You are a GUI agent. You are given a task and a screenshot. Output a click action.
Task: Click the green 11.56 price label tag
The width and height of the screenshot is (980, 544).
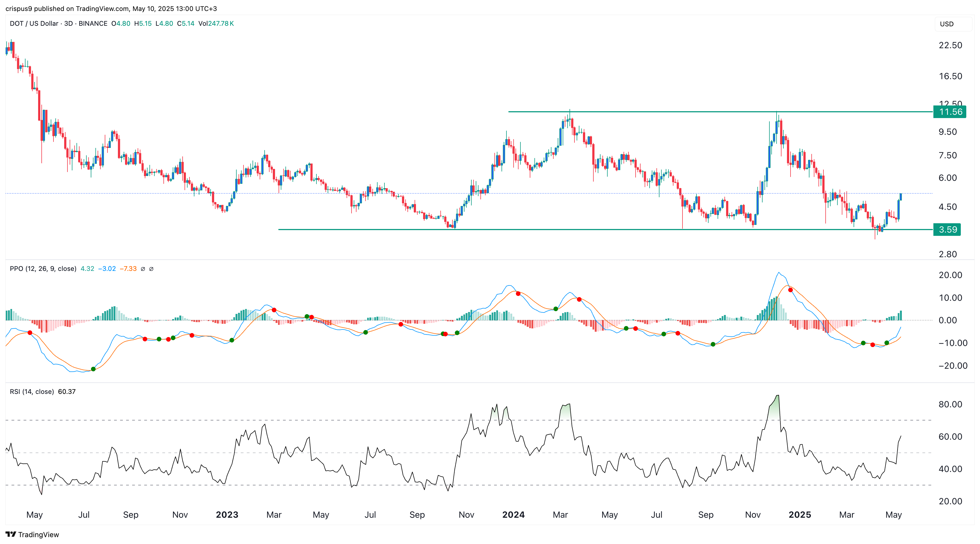pos(950,112)
